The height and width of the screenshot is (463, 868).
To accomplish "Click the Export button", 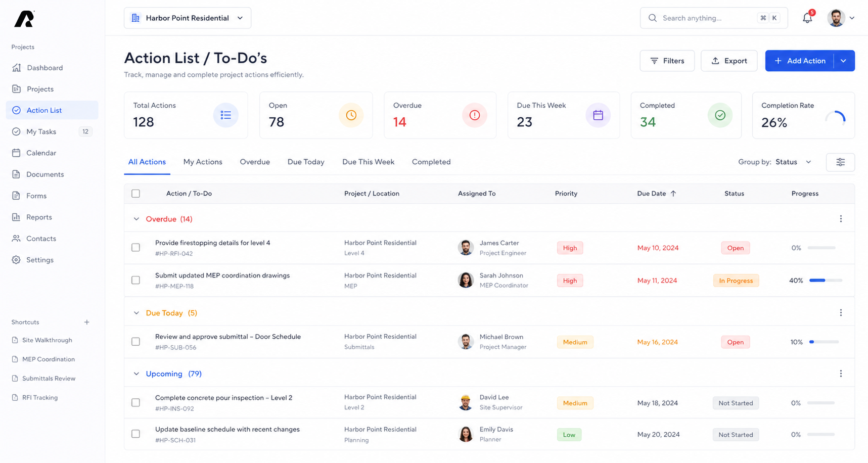I will tap(729, 61).
